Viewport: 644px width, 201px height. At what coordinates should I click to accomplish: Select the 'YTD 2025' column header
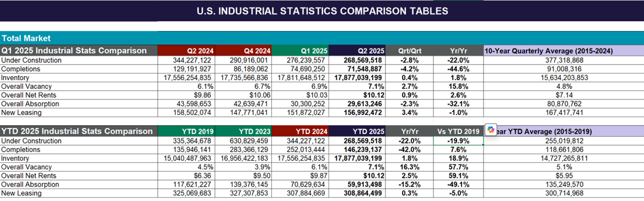click(x=357, y=131)
